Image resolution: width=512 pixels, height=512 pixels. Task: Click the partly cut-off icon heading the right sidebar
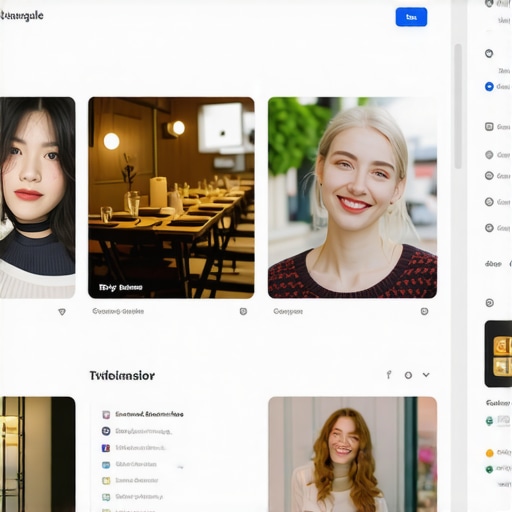tap(489, 3)
